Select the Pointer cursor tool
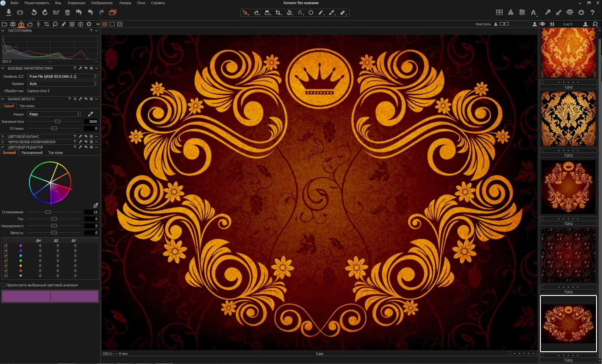 point(245,13)
